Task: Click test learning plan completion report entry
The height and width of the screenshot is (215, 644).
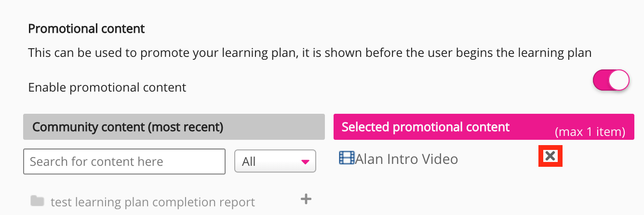Action: 152,202
